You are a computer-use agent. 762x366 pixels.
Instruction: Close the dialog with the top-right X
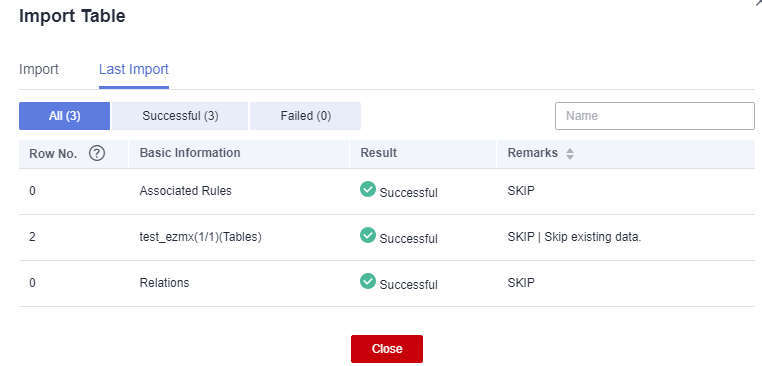(x=758, y=2)
